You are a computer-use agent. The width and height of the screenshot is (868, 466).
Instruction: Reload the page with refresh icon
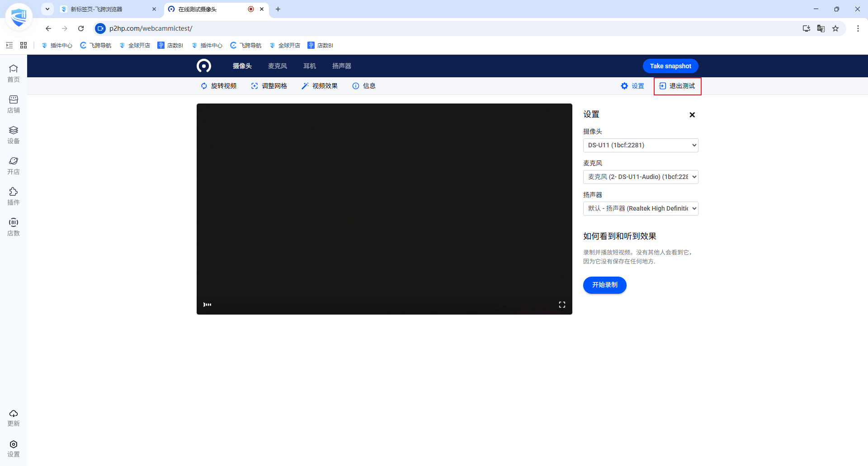coord(81,28)
